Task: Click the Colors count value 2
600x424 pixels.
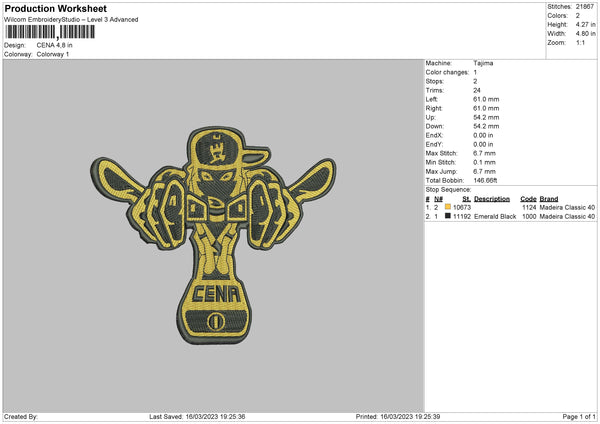Action: [x=578, y=16]
